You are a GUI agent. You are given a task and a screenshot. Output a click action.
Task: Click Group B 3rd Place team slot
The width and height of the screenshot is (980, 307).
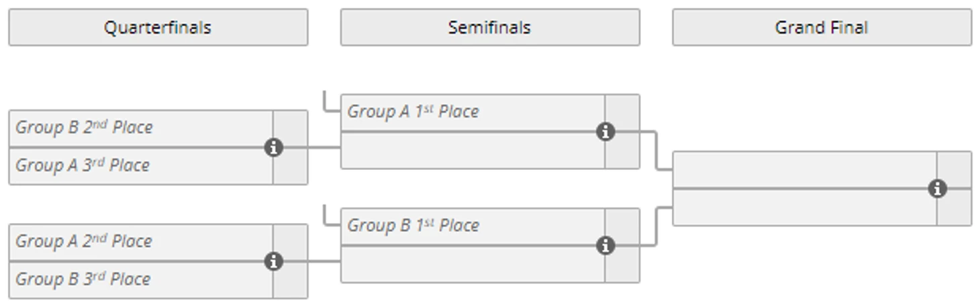pos(141,279)
